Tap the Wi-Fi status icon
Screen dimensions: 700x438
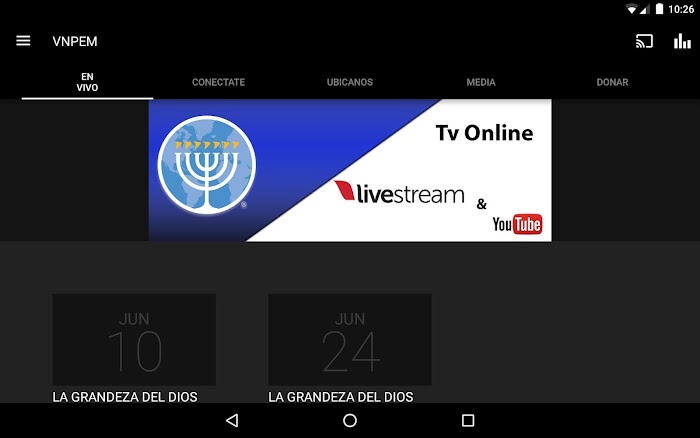point(632,9)
